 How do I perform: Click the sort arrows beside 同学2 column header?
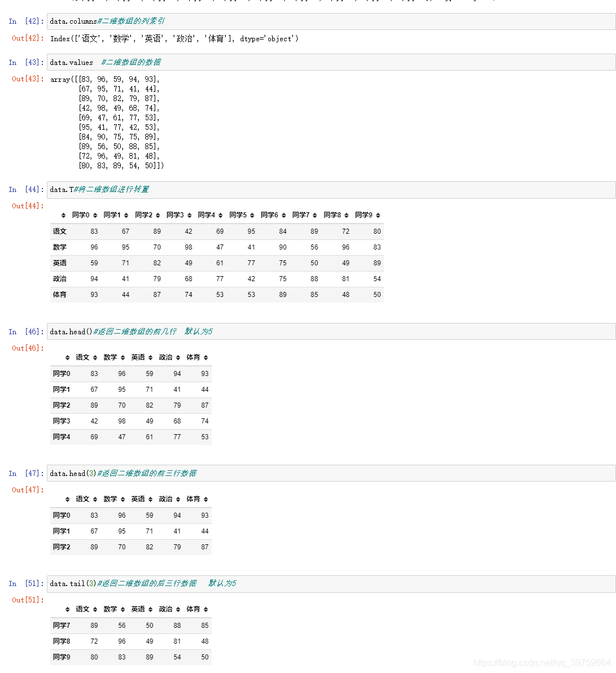click(158, 216)
